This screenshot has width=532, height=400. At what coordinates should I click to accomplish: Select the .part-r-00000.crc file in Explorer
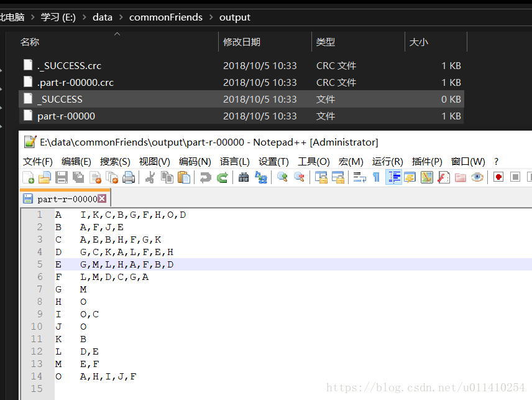pyautogui.click(x=241, y=83)
